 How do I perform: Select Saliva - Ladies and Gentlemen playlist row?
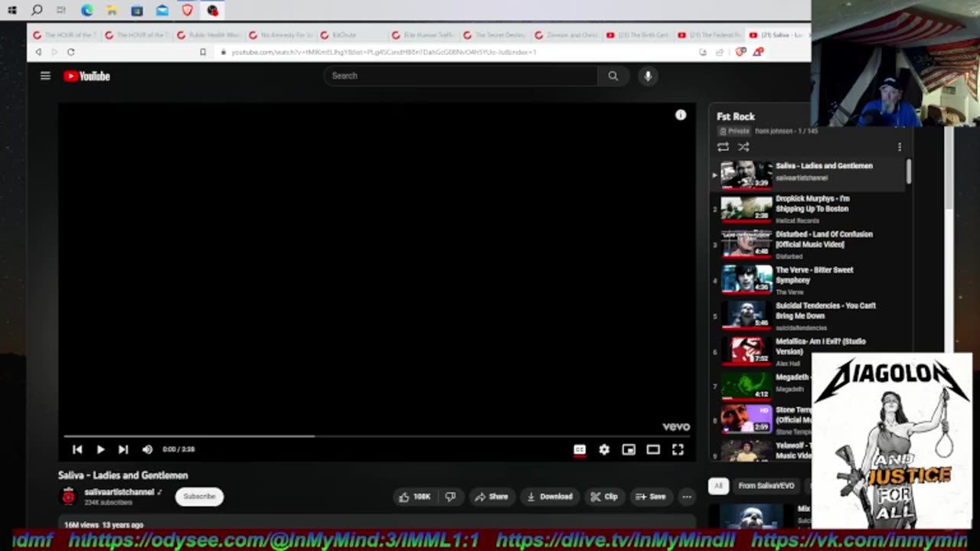[x=808, y=174]
